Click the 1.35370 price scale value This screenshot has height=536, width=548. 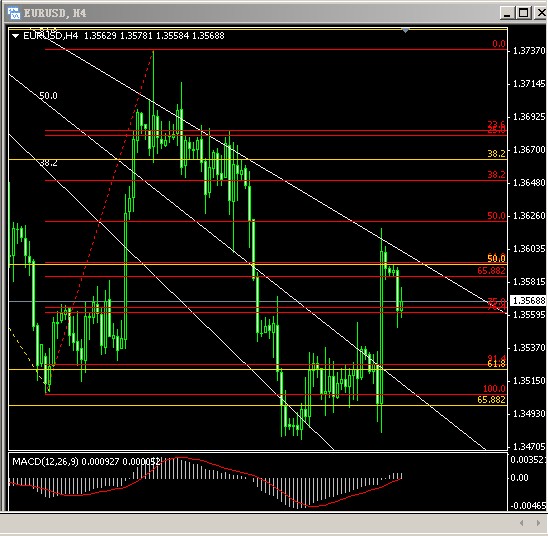click(529, 348)
